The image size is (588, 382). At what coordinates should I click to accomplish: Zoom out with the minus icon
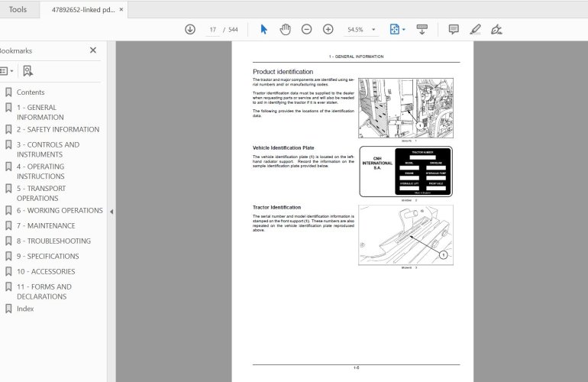pos(306,29)
